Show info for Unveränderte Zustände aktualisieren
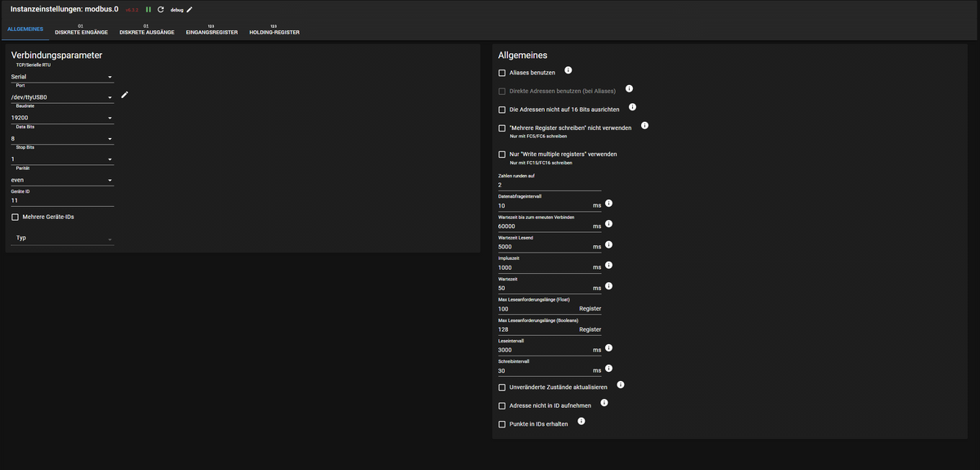This screenshot has width=980, height=470. pos(620,384)
